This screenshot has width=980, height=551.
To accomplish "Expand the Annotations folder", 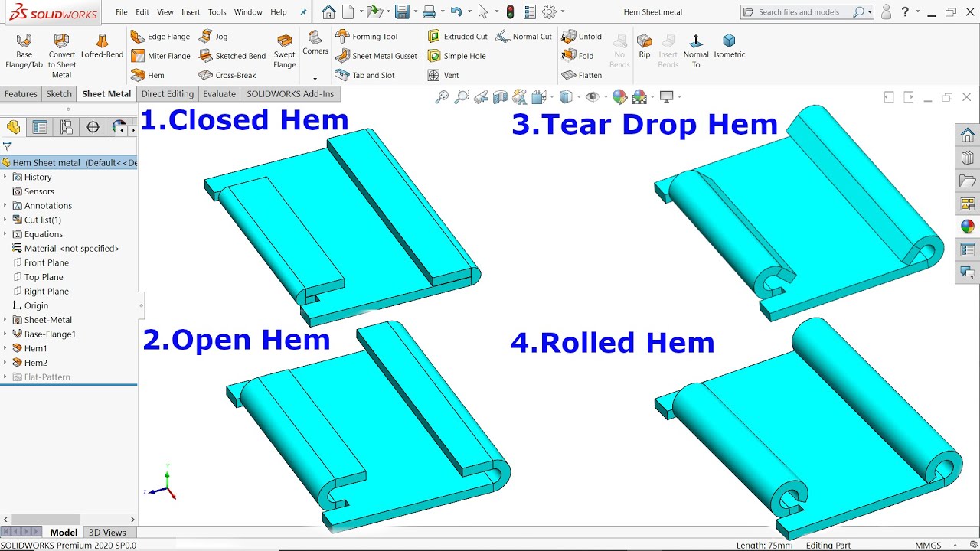I will 5,206.
